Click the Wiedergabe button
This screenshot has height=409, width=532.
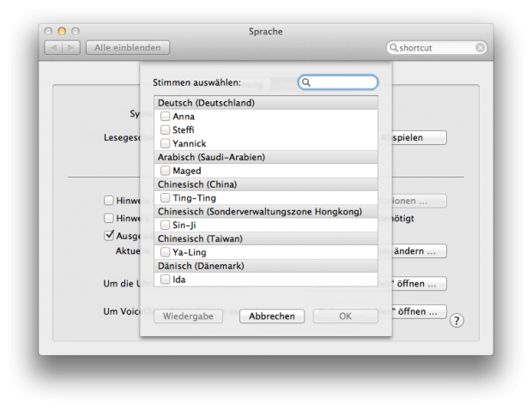(188, 316)
